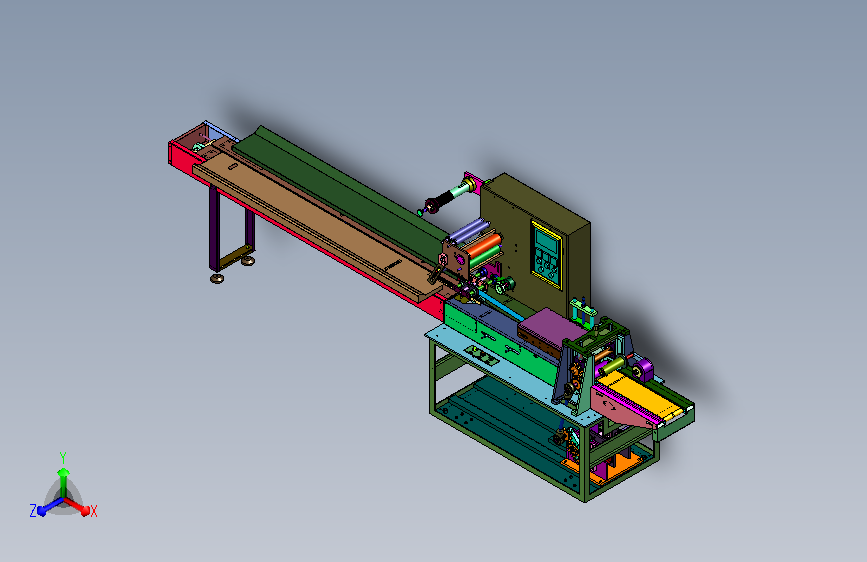This screenshot has width=867, height=562.
Task: Select the bright green front panel below the purple cover
Action: click(498, 346)
